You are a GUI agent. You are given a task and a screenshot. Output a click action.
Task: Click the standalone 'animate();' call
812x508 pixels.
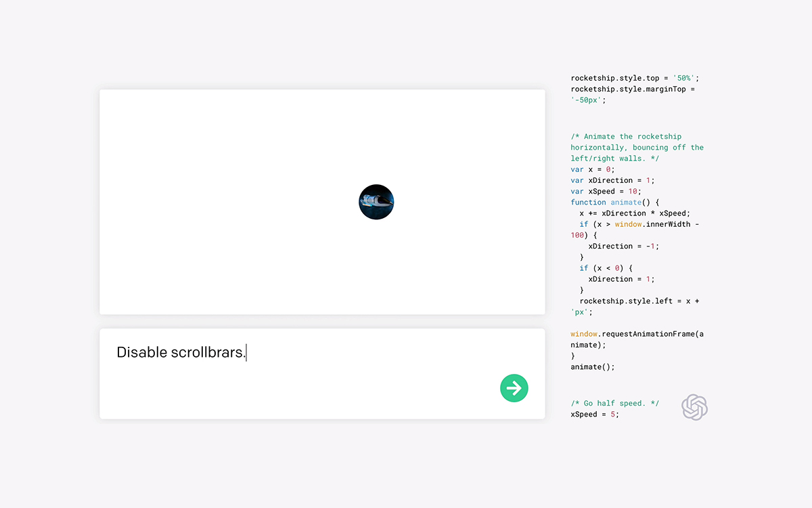[592, 366]
